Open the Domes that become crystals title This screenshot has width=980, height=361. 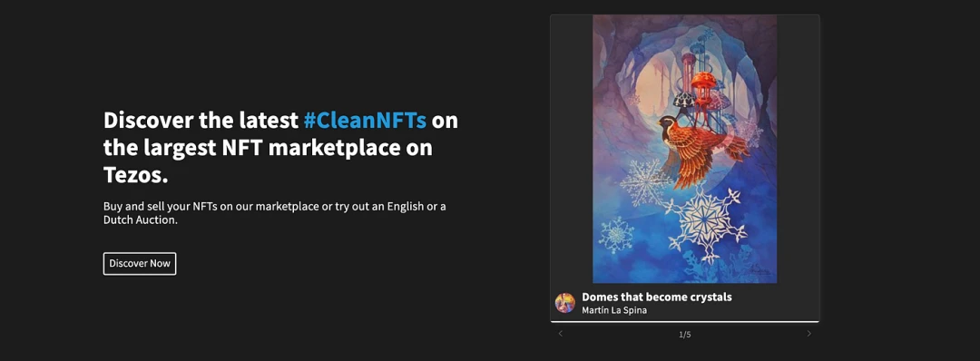pyautogui.click(x=656, y=297)
